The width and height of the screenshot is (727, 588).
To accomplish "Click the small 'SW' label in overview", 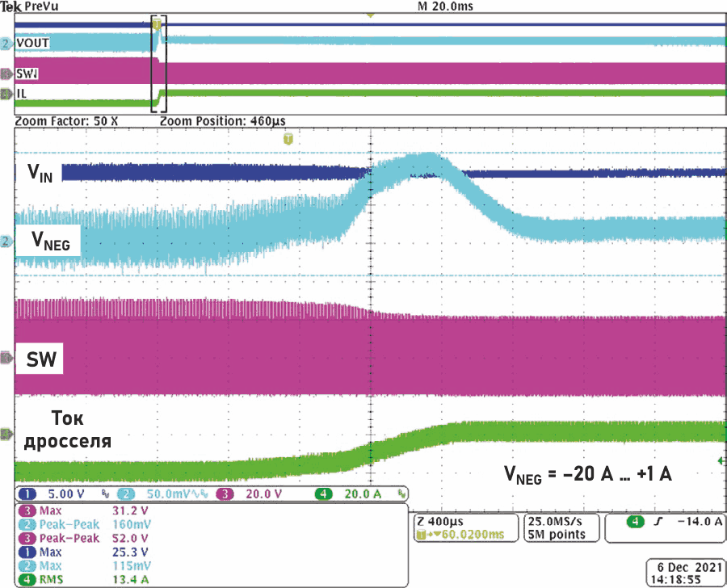I will tap(27, 73).
